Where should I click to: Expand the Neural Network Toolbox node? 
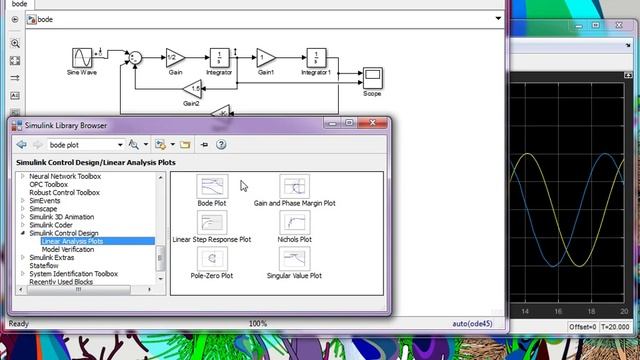[23, 176]
